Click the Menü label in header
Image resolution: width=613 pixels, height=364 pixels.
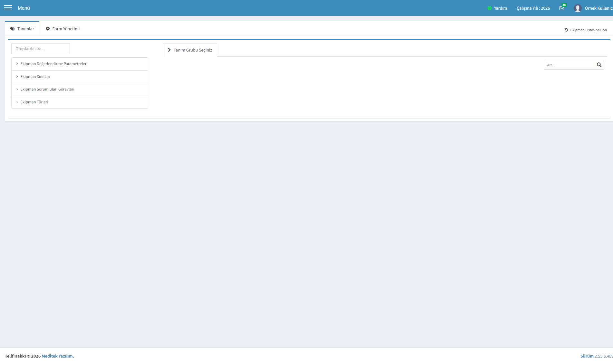click(x=24, y=8)
